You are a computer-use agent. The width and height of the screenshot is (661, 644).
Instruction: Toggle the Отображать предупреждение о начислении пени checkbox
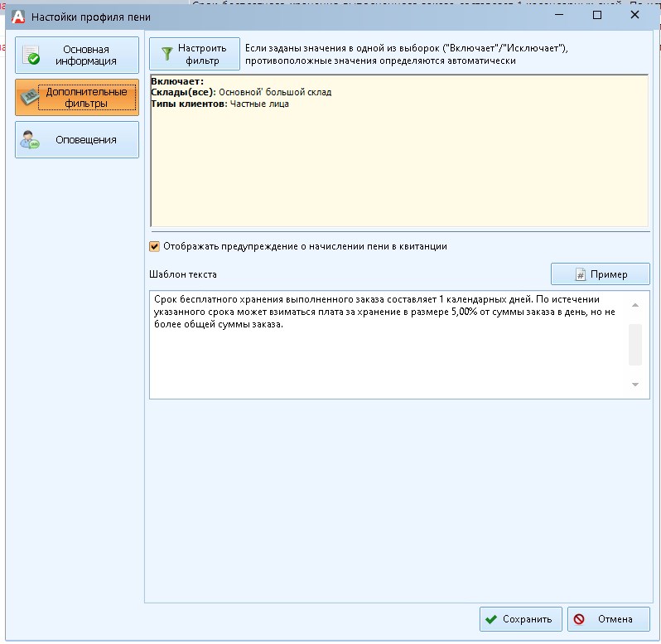click(154, 246)
